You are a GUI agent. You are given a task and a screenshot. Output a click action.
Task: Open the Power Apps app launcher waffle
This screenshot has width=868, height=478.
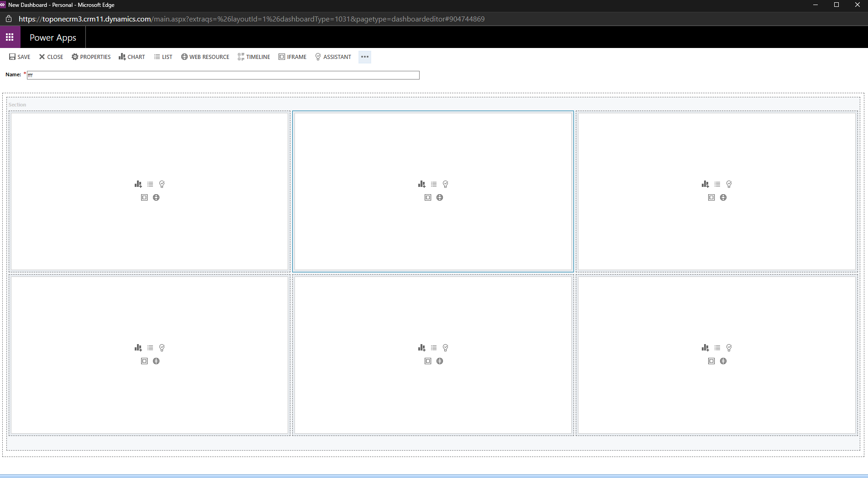click(10, 37)
